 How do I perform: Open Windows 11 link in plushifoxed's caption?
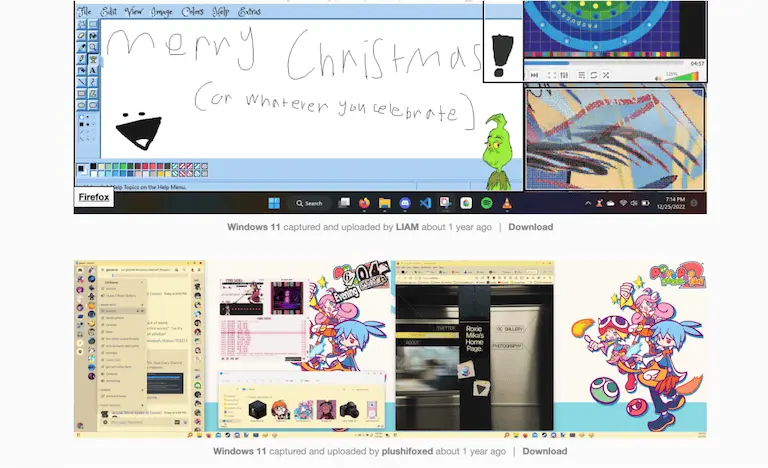click(240, 451)
